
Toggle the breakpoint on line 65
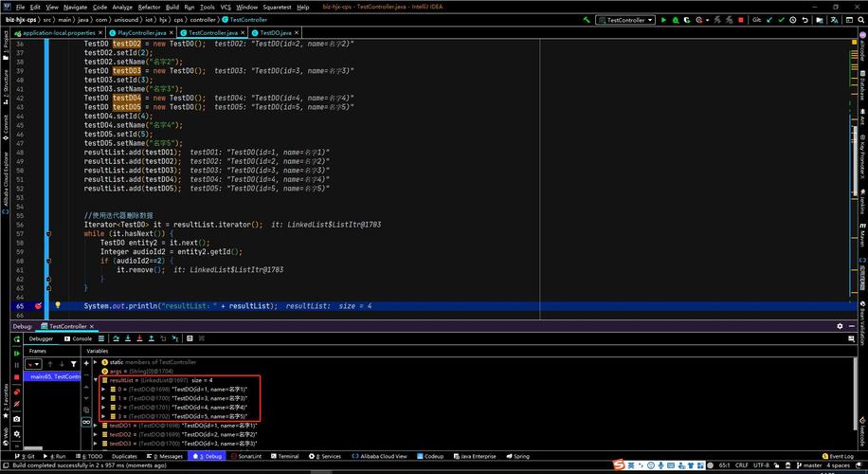pos(39,306)
